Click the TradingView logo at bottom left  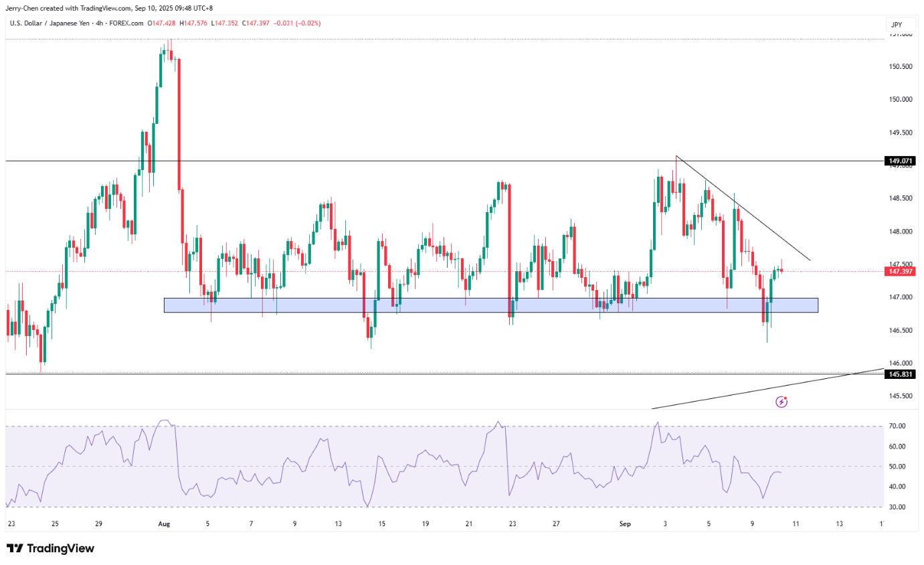point(51,548)
